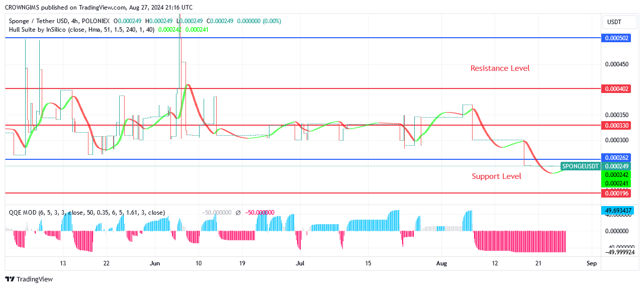Click the Resistance Level text annotation

500,68
